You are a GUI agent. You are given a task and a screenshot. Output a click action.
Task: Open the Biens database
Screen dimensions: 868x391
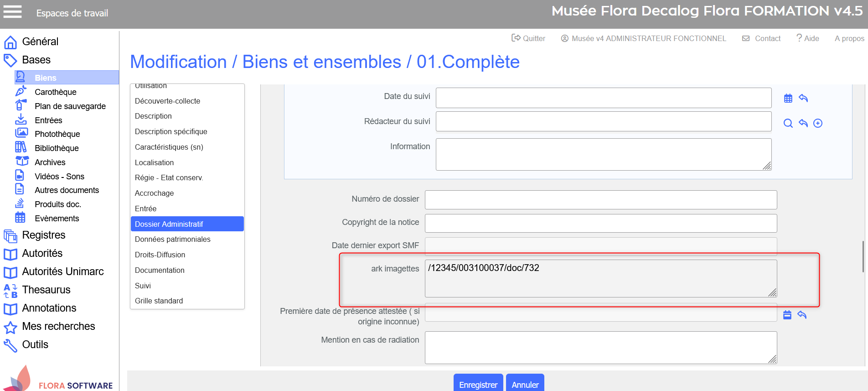pyautogui.click(x=67, y=78)
